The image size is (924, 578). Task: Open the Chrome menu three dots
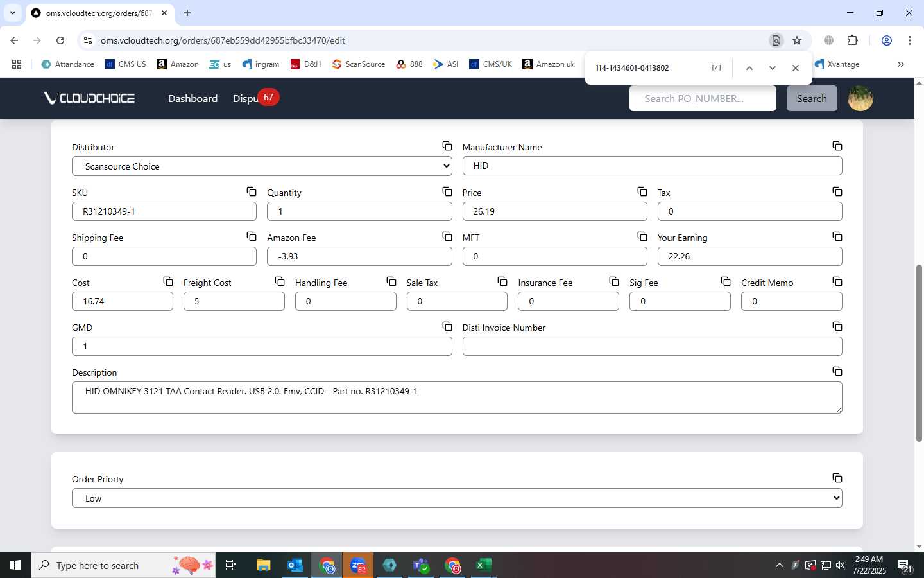(910, 40)
